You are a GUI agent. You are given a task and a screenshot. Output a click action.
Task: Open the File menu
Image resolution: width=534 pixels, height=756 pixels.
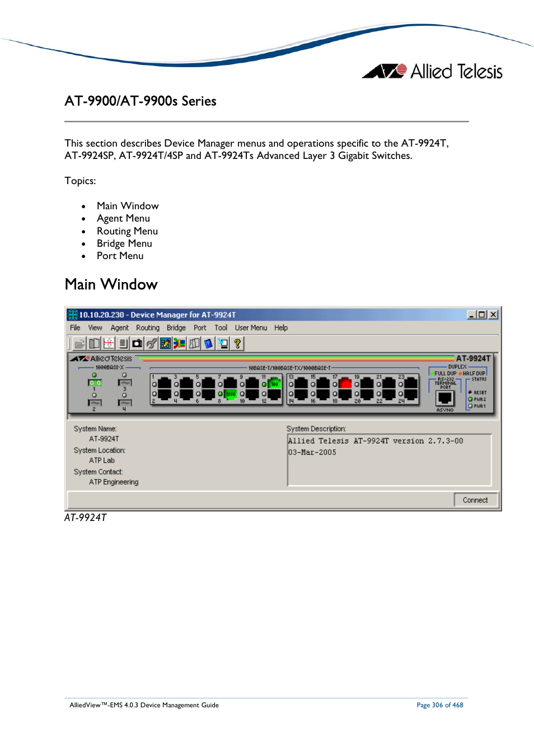click(x=75, y=328)
